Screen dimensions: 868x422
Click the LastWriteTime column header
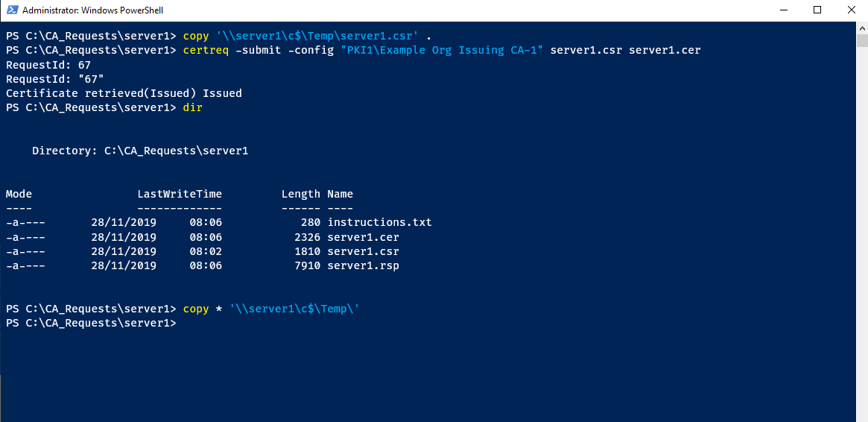point(180,194)
